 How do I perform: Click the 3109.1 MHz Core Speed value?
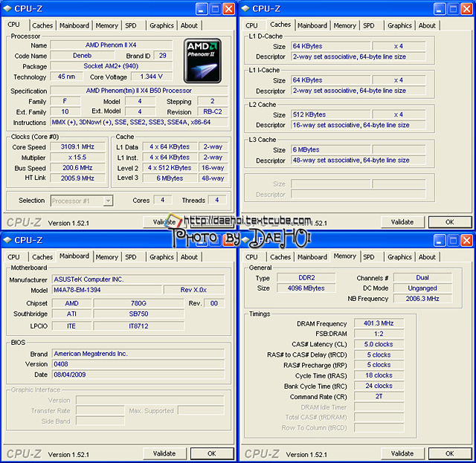coord(77,147)
